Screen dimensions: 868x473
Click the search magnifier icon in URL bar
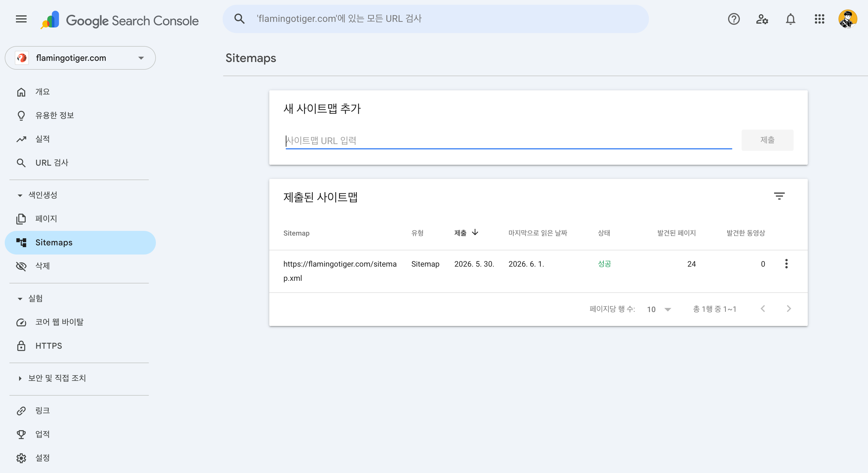click(x=239, y=19)
